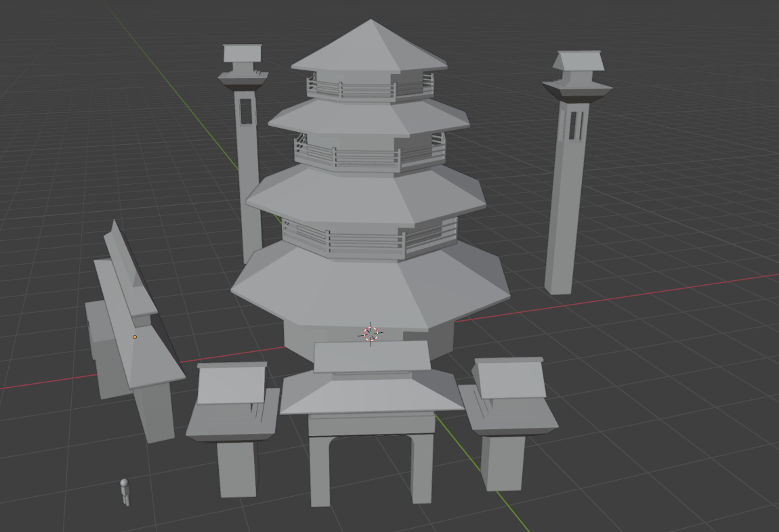Screen dimensions: 779x532
Task: Click the orange origin dot on tilted building
Action: coord(135,337)
